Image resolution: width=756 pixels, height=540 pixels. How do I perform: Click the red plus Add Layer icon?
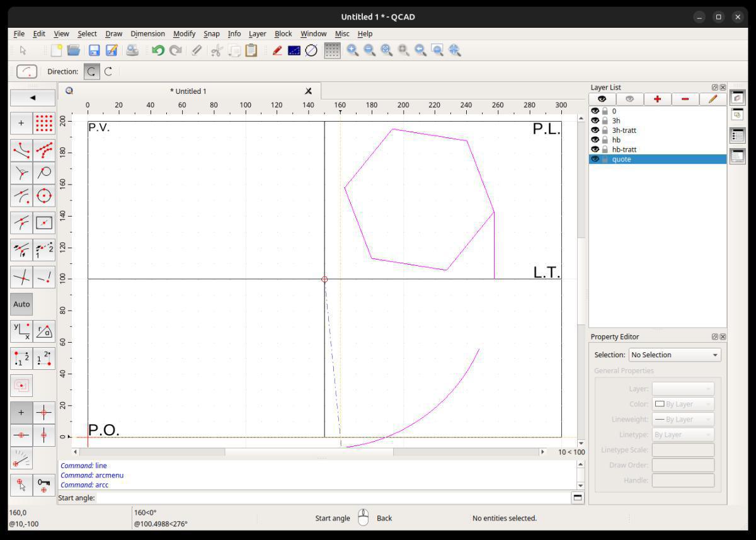[657, 99]
